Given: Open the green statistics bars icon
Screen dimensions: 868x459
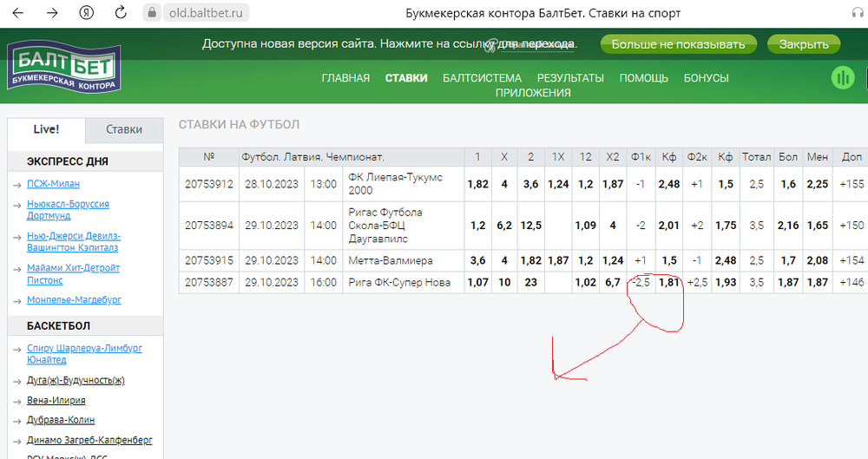Looking at the screenshot, I should click(x=843, y=78).
